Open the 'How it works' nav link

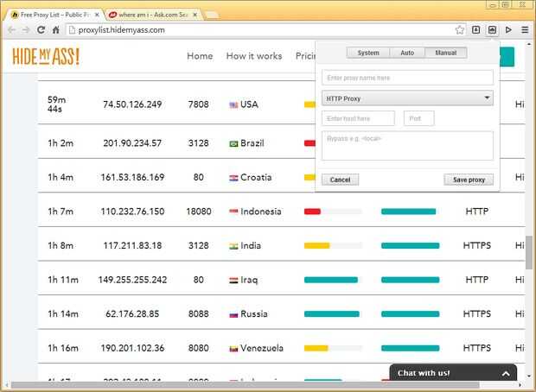254,56
